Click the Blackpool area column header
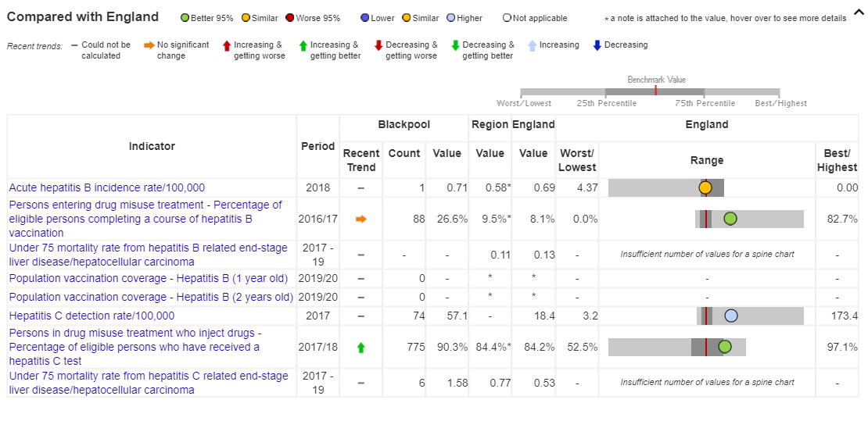Viewport: 868px width, 421px height. pyautogui.click(x=404, y=124)
